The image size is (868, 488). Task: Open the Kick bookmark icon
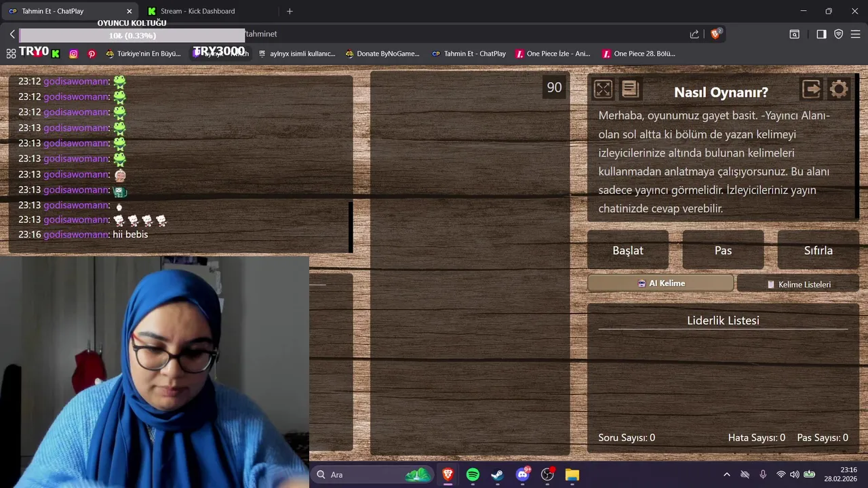pos(56,54)
